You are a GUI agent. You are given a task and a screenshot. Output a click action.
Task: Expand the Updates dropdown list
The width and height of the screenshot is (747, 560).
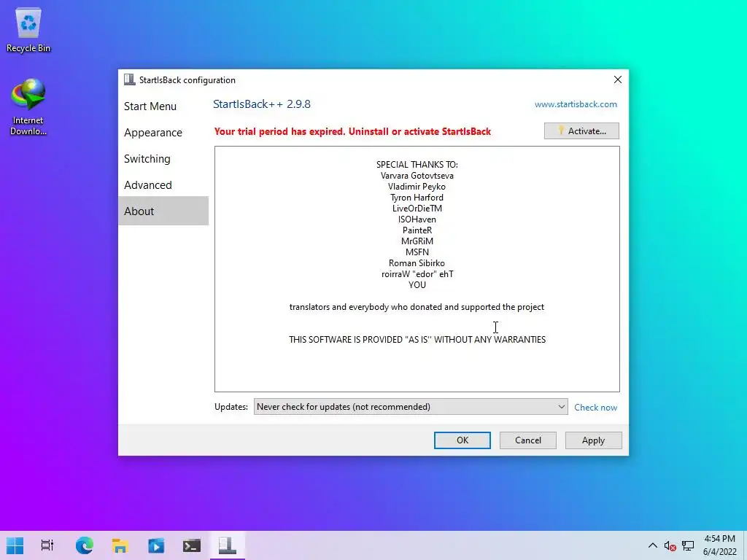pyautogui.click(x=411, y=407)
